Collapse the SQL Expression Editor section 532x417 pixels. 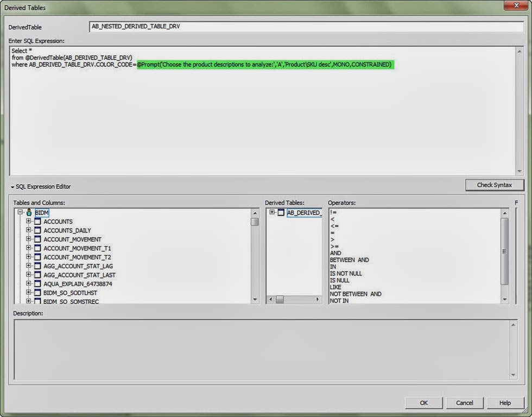tap(12, 187)
